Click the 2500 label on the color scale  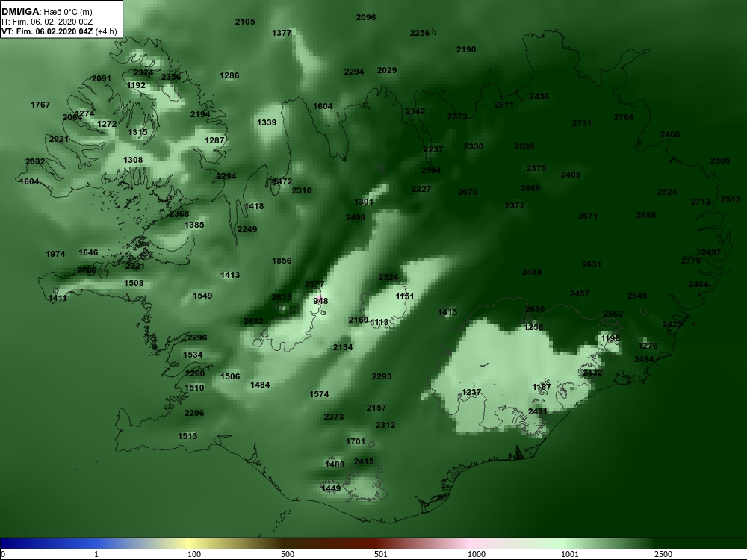(x=663, y=554)
